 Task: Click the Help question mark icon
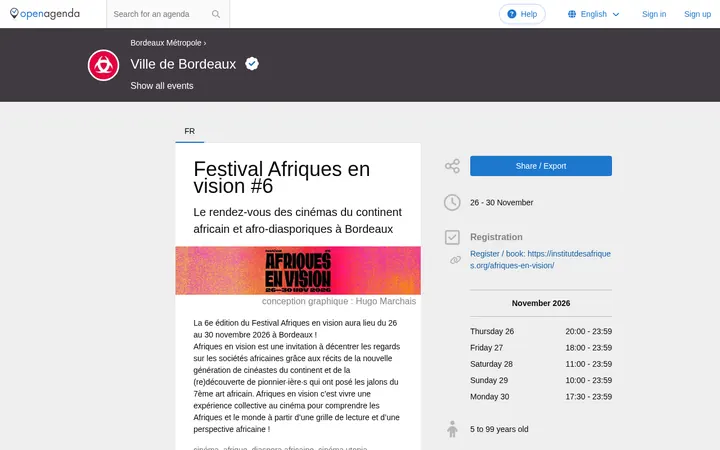[x=512, y=14]
